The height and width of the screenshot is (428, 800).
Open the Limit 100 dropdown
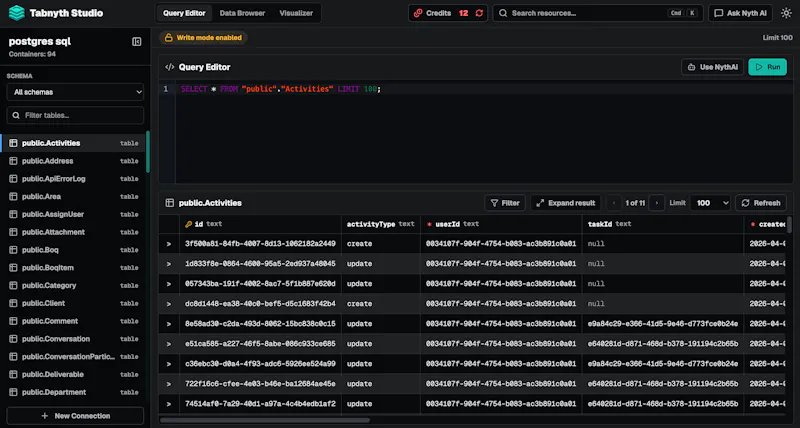point(710,203)
